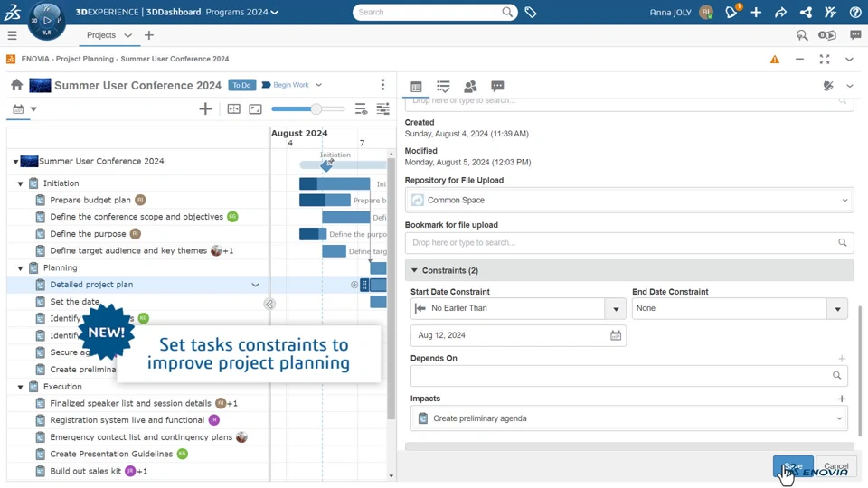Open the members panel icon
Image resolution: width=868 pixels, height=488 pixels.
click(470, 86)
